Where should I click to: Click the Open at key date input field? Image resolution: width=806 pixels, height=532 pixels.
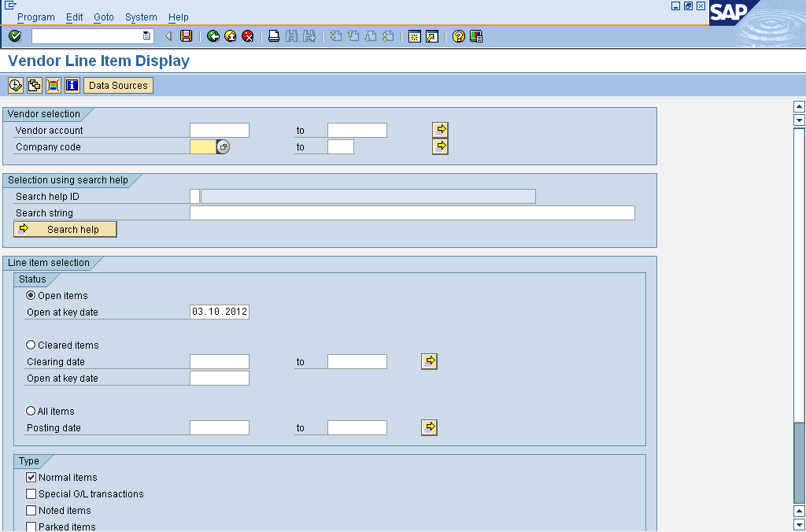click(219, 311)
